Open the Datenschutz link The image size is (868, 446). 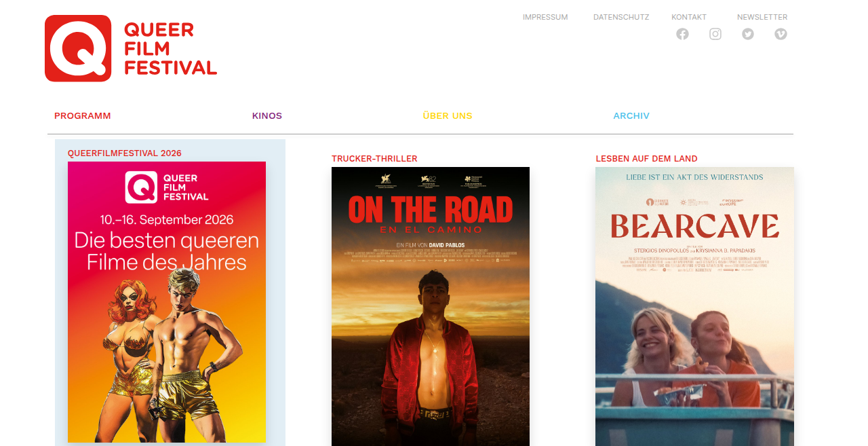point(621,17)
